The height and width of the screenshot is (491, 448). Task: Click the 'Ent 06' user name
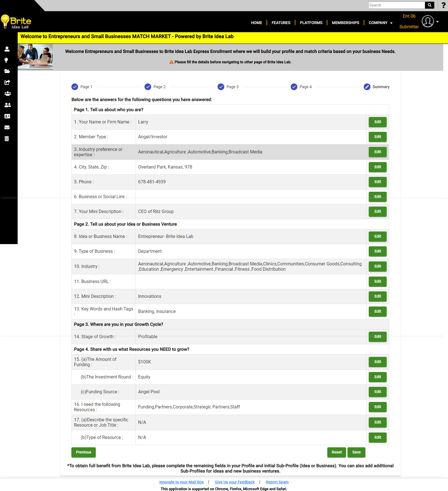[409, 16]
